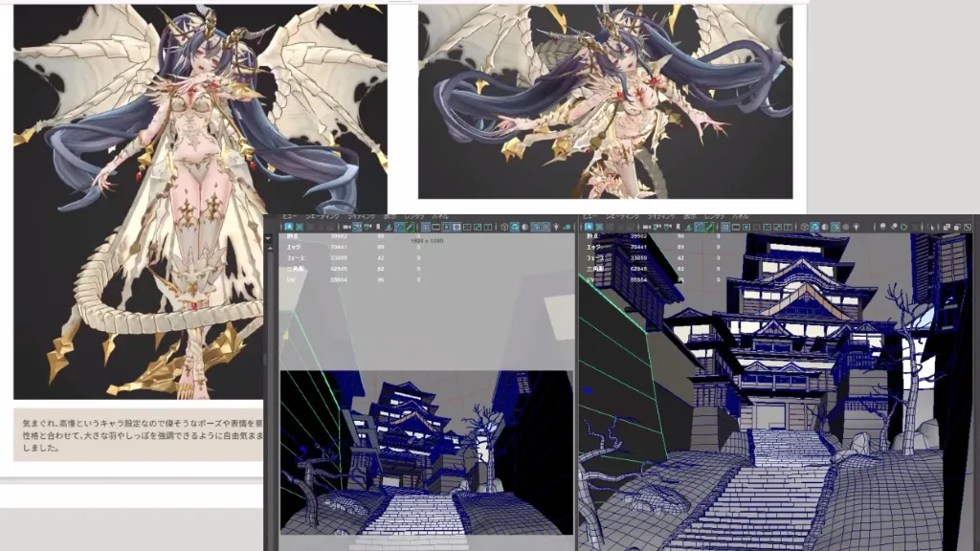Toggle resolution gate in left viewport toolbar
This screenshot has height=551, width=980.
click(x=446, y=227)
